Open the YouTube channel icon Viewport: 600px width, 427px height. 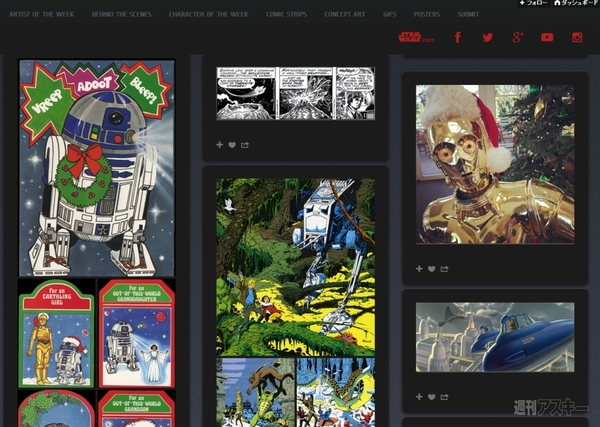pyautogui.click(x=547, y=37)
